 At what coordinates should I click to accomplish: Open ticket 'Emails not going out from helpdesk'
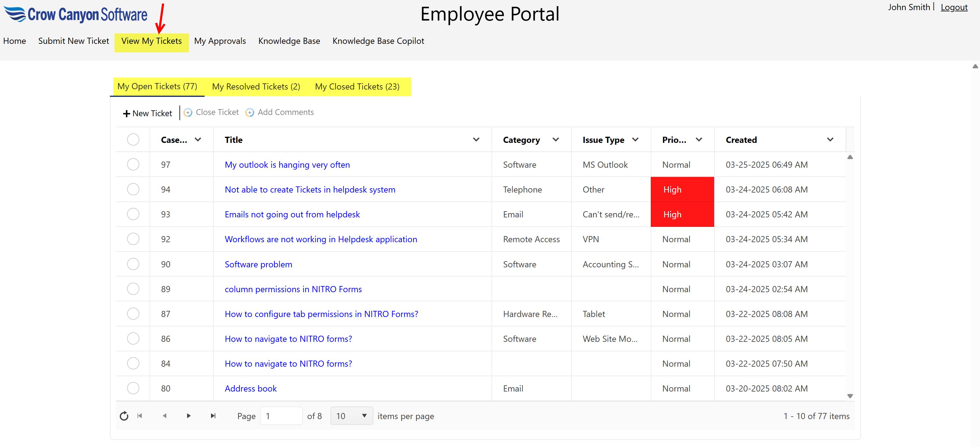point(292,214)
